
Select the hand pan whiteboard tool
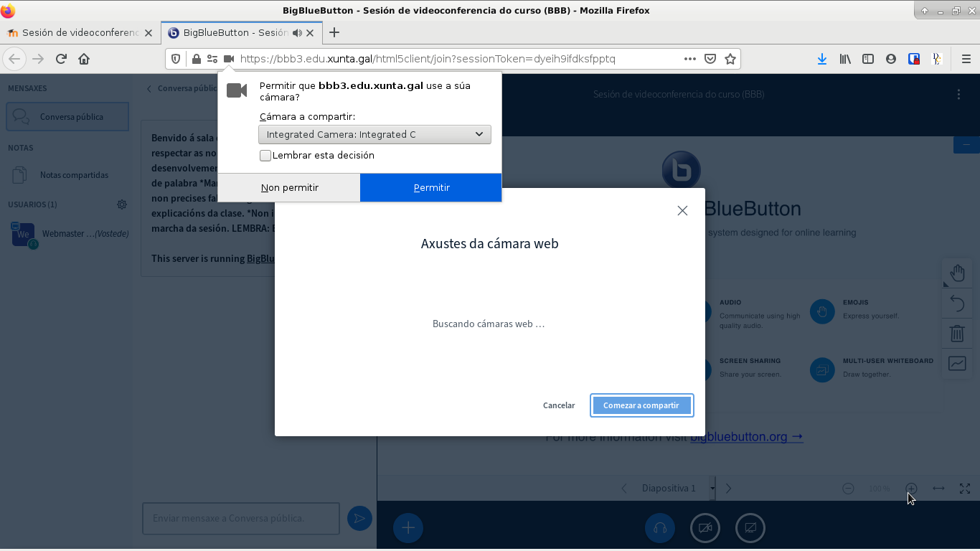click(x=957, y=273)
